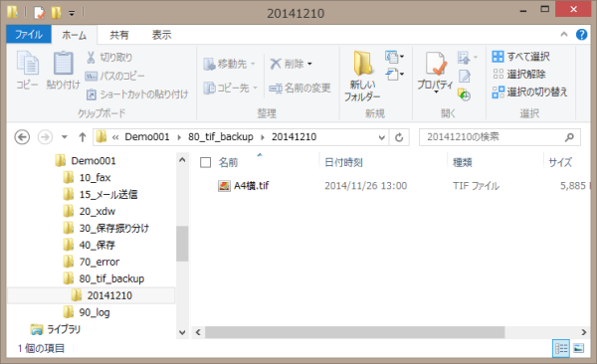Select 40_保存 folder in tree

90,245
